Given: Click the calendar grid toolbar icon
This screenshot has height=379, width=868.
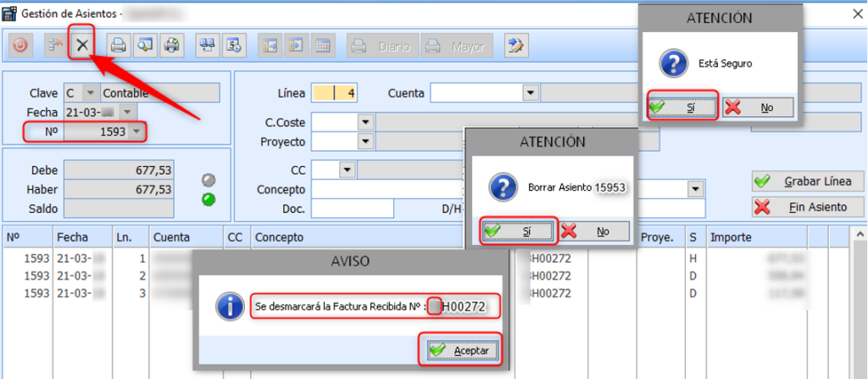Looking at the screenshot, I should [x=323, y=46].
